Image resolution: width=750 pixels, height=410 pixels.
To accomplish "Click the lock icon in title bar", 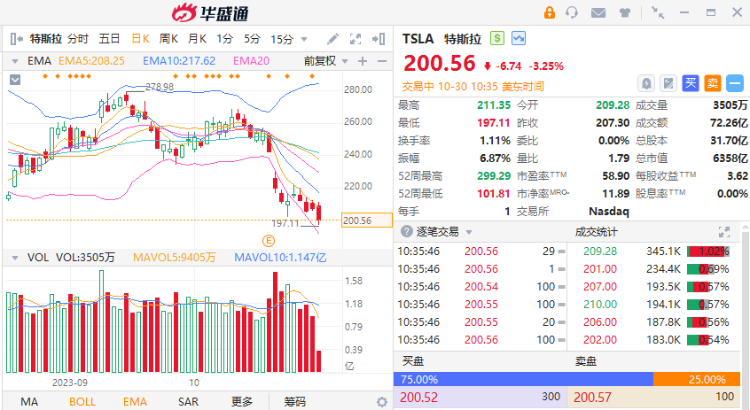I will pos(550,12).
